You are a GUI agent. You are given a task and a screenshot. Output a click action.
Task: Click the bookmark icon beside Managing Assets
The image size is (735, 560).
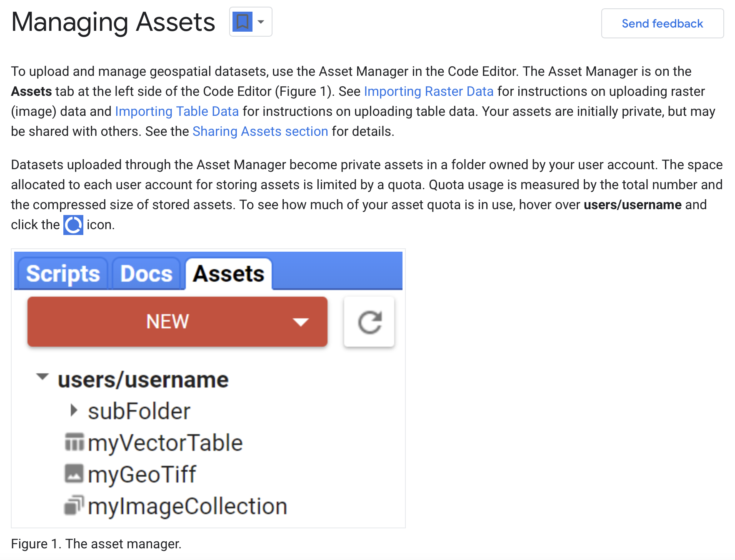[242, 22]
